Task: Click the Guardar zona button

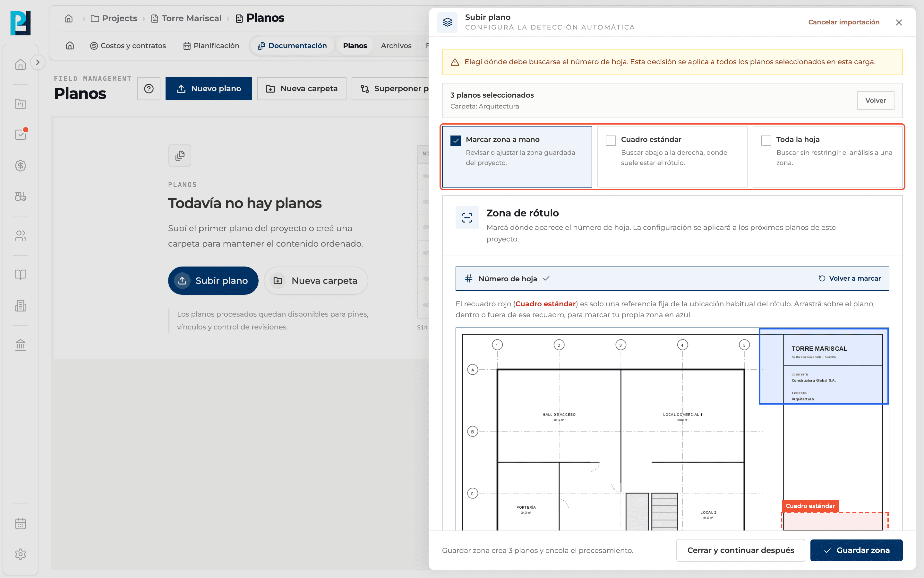Action: [856, 550]
